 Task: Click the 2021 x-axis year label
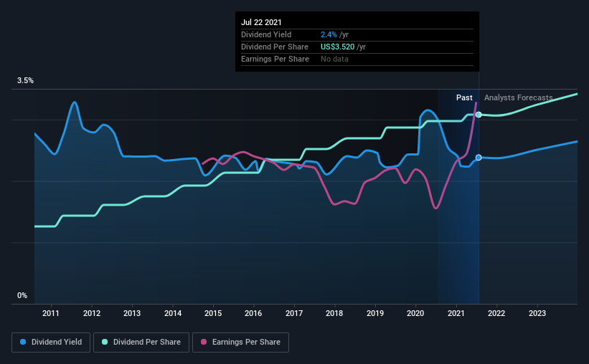point(456,313)
